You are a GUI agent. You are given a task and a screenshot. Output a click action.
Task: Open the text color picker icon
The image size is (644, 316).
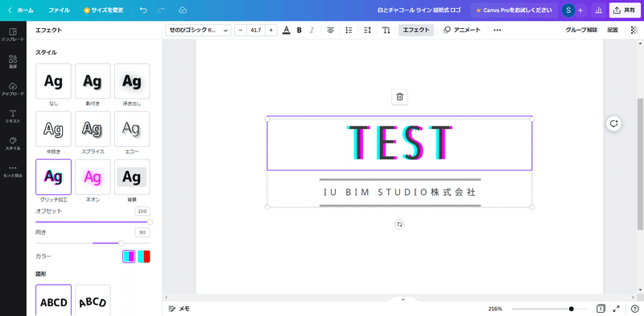(x=287, y=30)
